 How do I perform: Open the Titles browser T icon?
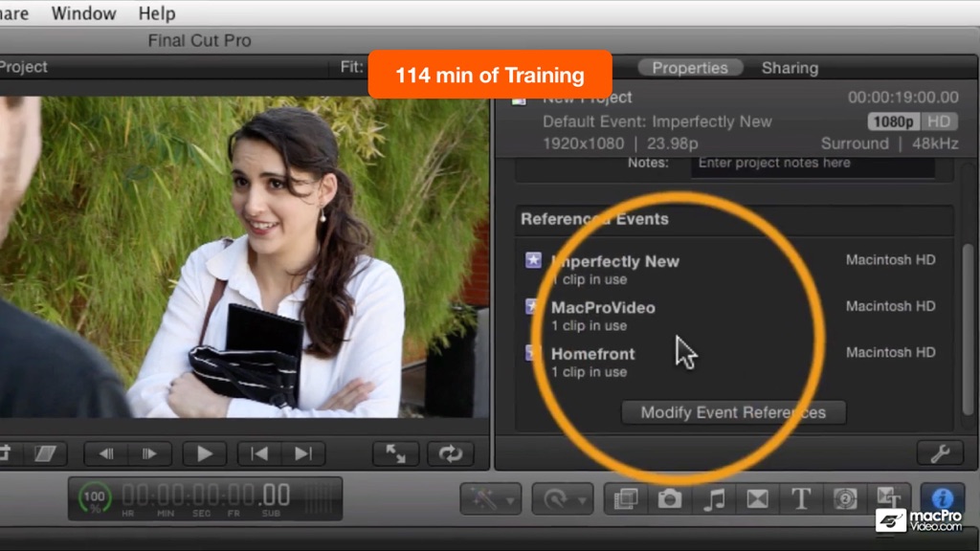[x=801, y=499]
